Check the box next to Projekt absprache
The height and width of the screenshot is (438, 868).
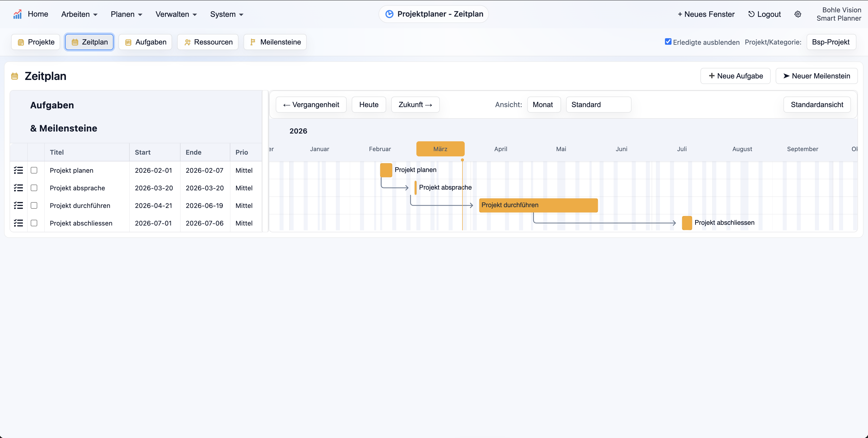click(34, 188)
